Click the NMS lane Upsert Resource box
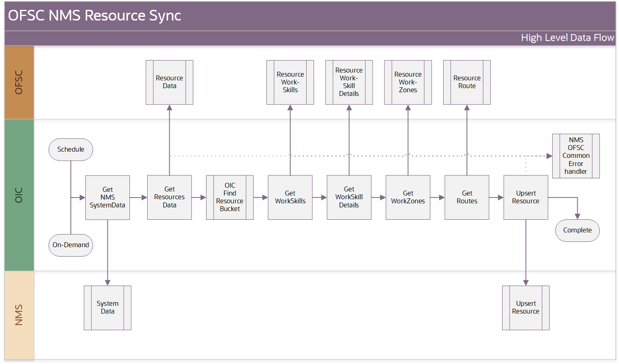This screenshot has width=619, height=364. point(526,308)
